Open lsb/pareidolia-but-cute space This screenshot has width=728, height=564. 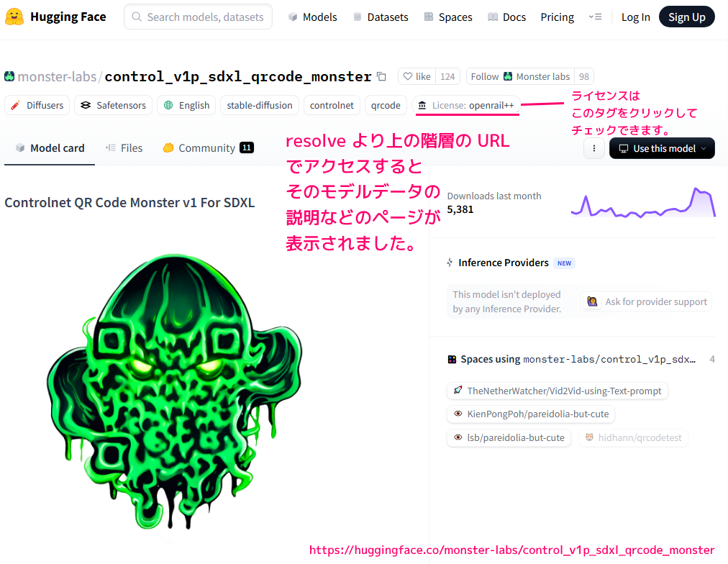[509, 437]
